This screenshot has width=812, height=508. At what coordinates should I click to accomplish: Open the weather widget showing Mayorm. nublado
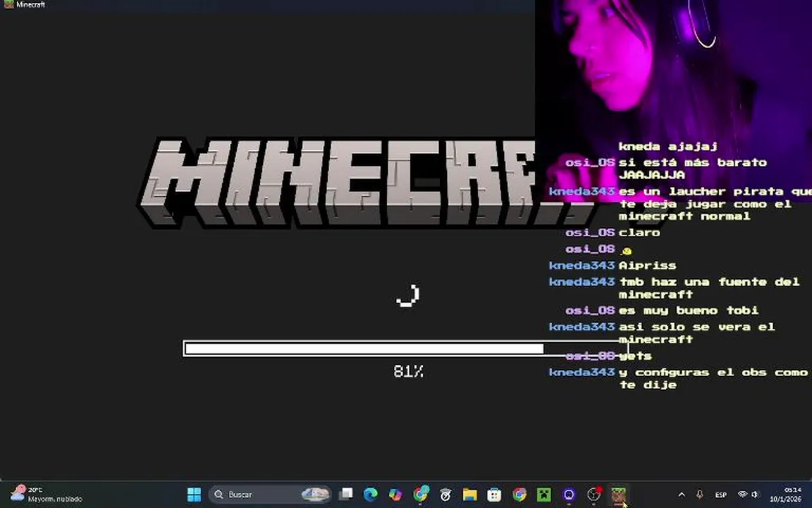pyautogui.click(x=47, y=494)
